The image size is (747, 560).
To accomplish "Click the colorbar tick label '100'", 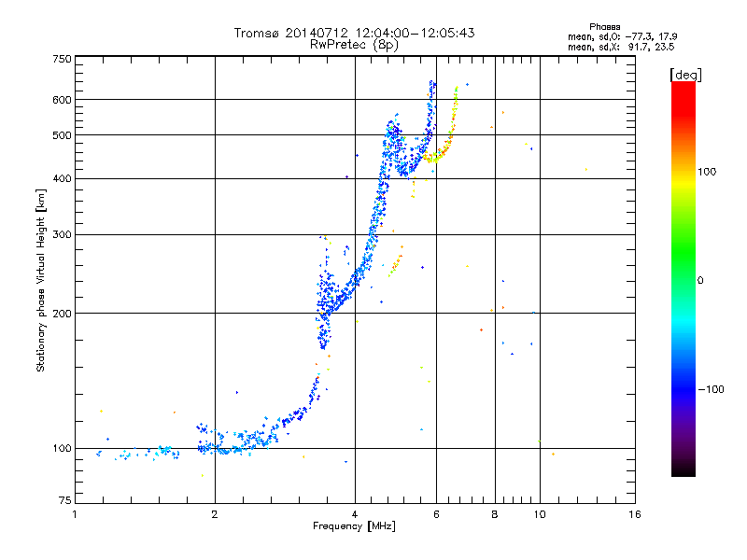I will (707, 172).
